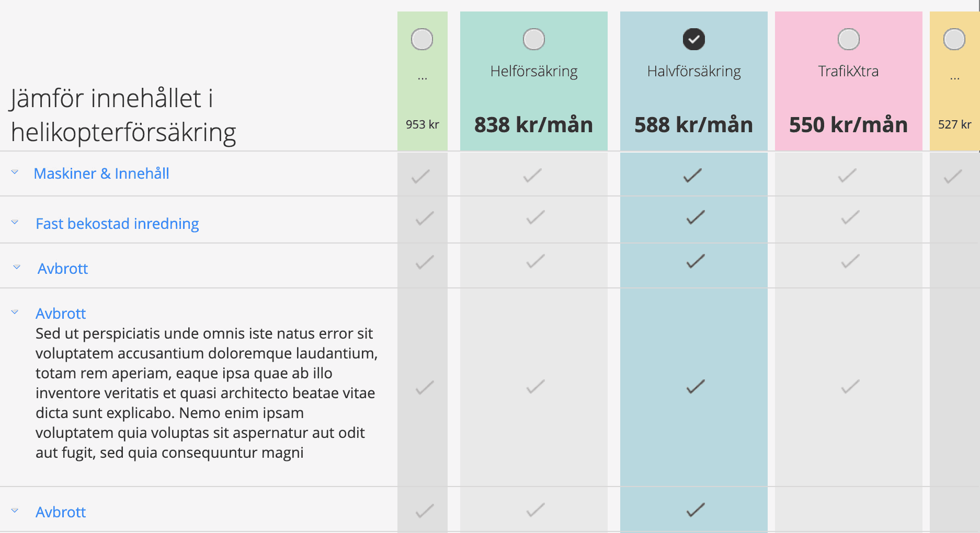Image resolution: width=980 pixels, height=533 pixels.
Task: Click the pink TrafikXtra 550 kr/mån header
Action: (x=849, y=81)
